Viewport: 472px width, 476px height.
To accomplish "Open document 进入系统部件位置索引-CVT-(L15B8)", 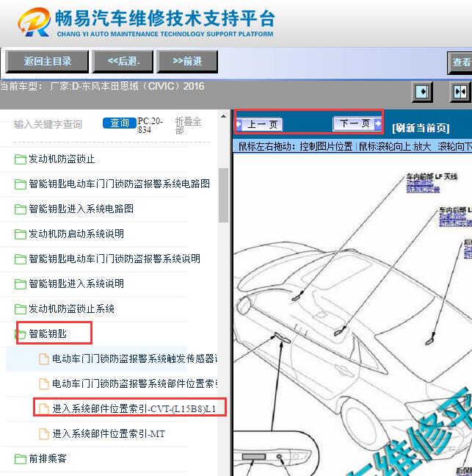I will pos(134,409).
